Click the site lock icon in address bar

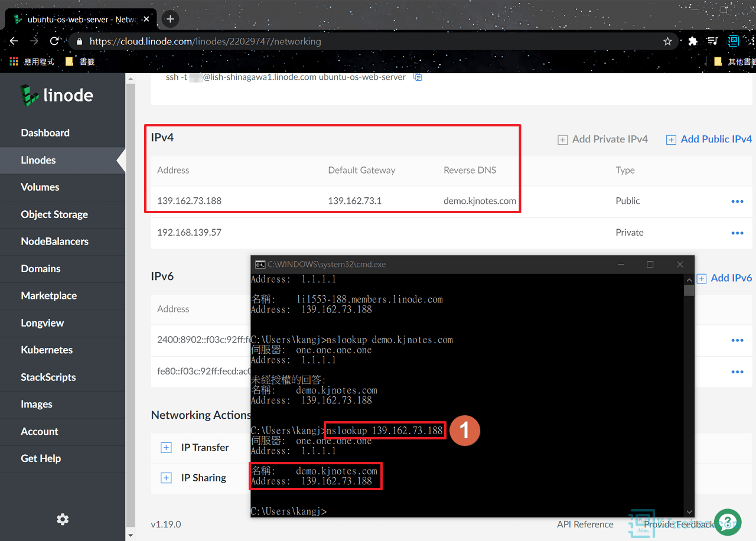[x=80, y=41]
